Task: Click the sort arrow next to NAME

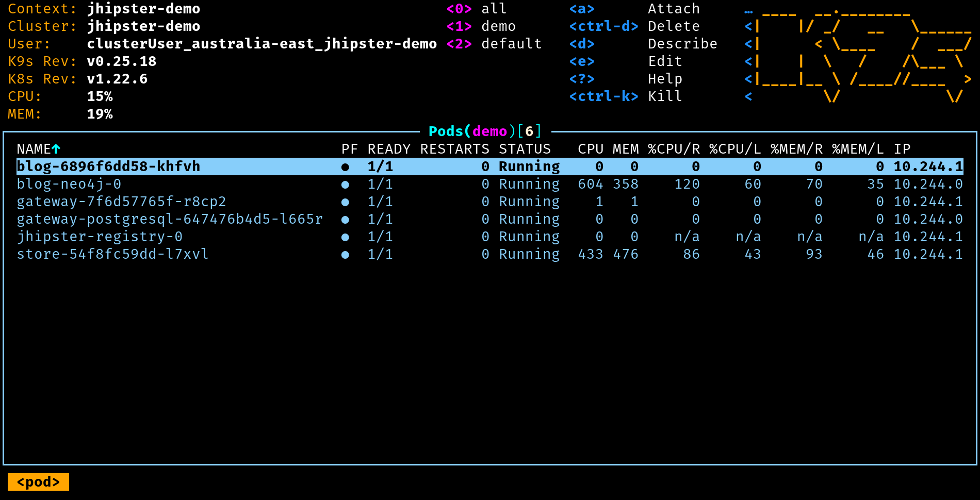Action: (56, 149)
